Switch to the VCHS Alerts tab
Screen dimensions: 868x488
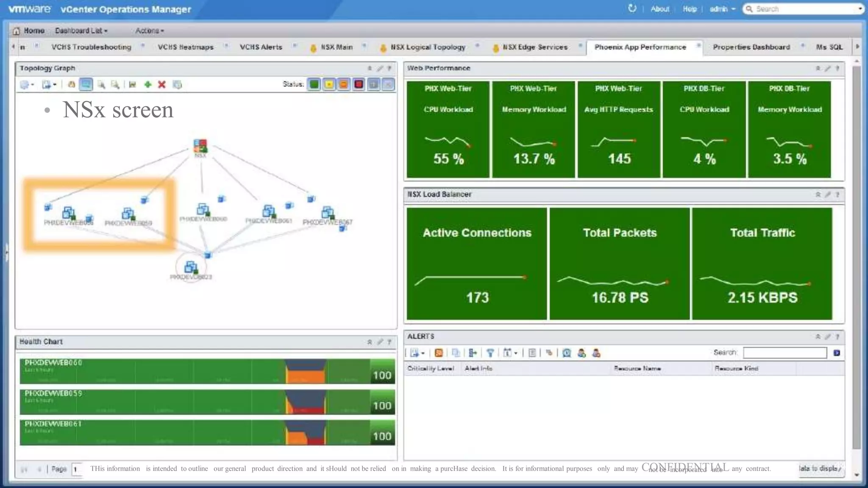pyautogui.click(x=261, y=47)
